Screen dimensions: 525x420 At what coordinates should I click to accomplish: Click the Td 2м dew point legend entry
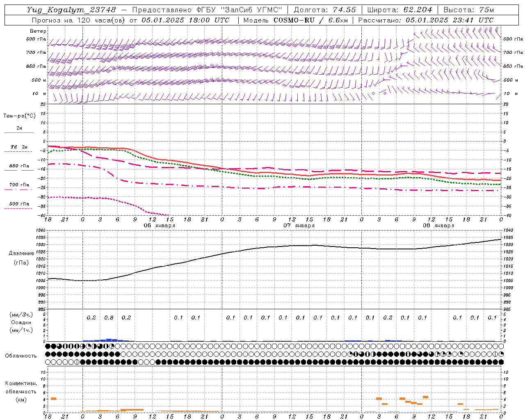pyautogui.click(x=19, y=147)
